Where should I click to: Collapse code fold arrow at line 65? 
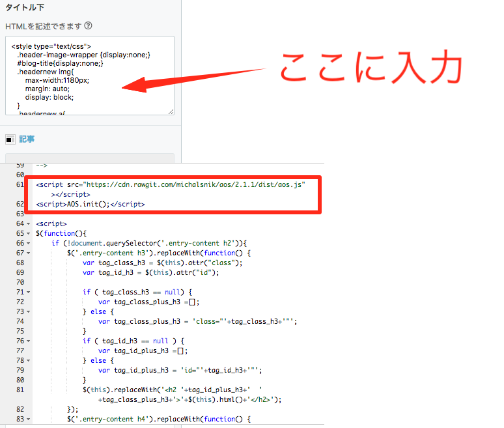coord(28,233)
